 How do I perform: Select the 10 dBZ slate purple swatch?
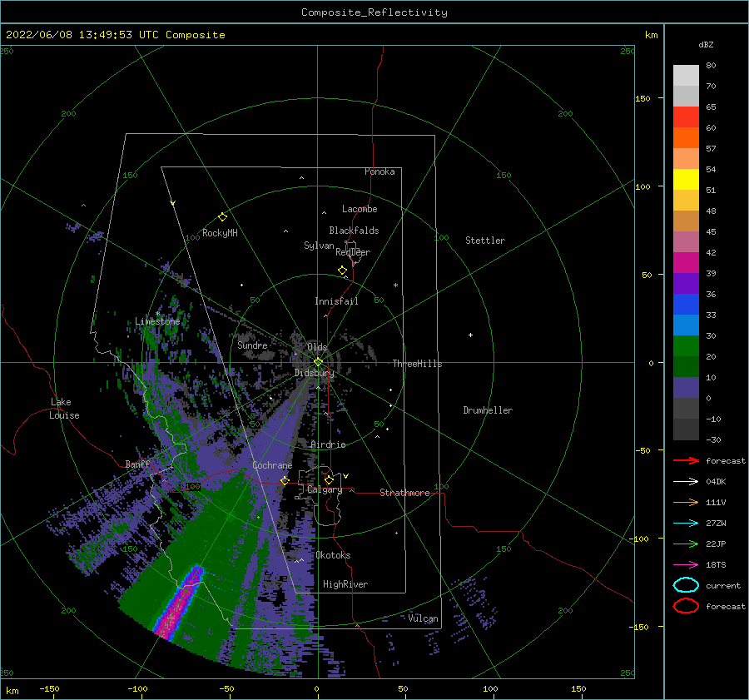point(686,388)
